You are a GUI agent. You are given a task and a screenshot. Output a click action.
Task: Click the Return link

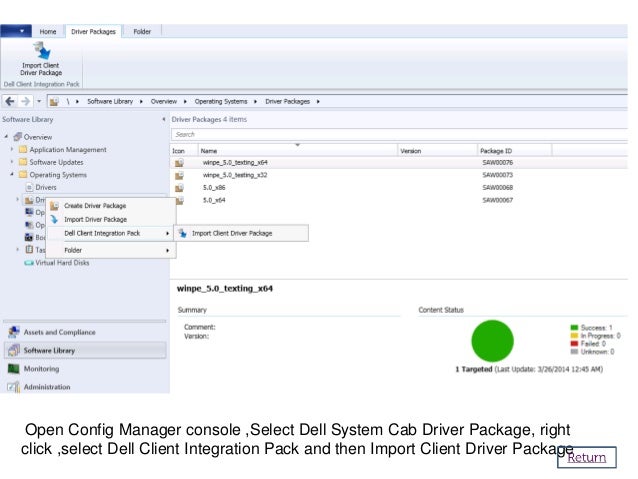pos(587,458)
